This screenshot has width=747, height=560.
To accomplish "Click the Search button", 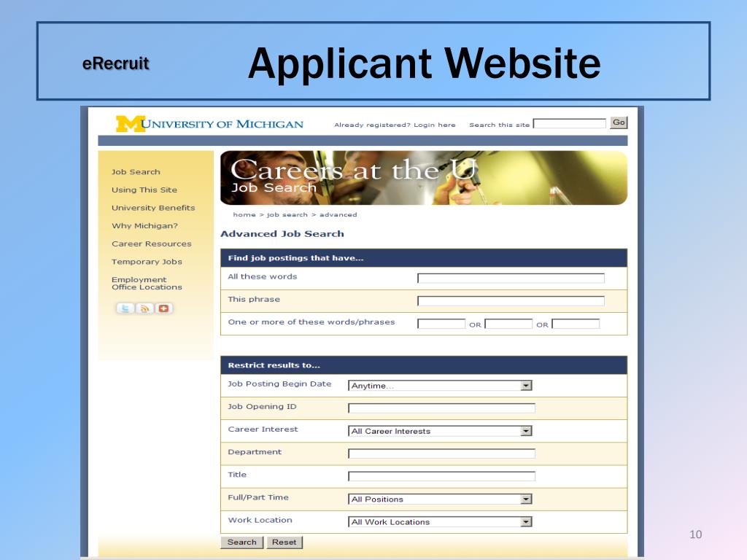I will pos(242,542).
